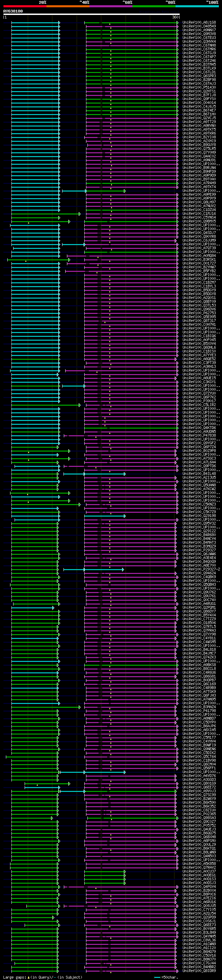222x980 pixels.
Task: Select the UniRef100_Q8BT09 label
Action: click(199, 302)
